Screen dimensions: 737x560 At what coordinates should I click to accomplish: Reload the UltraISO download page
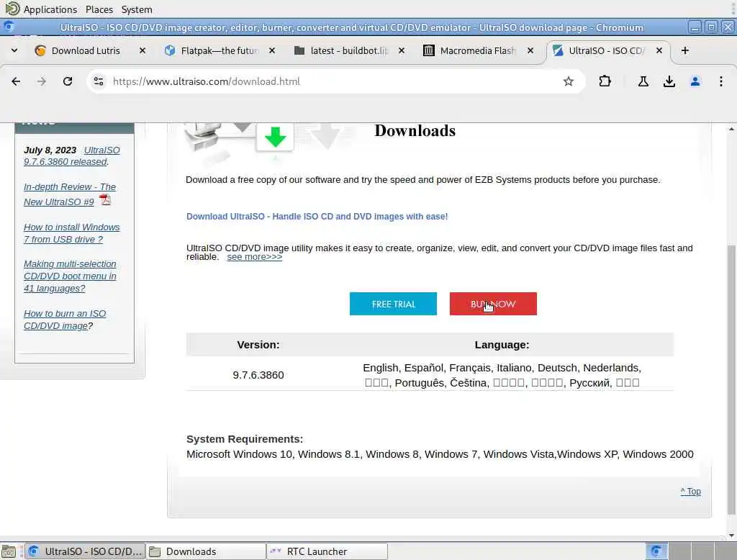68,81
